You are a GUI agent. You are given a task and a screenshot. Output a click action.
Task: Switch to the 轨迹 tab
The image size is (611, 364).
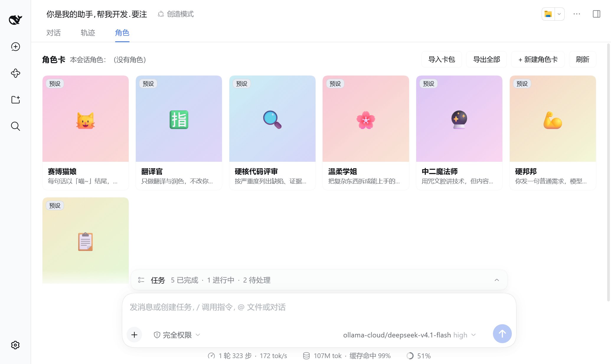[x=88, y=33]
